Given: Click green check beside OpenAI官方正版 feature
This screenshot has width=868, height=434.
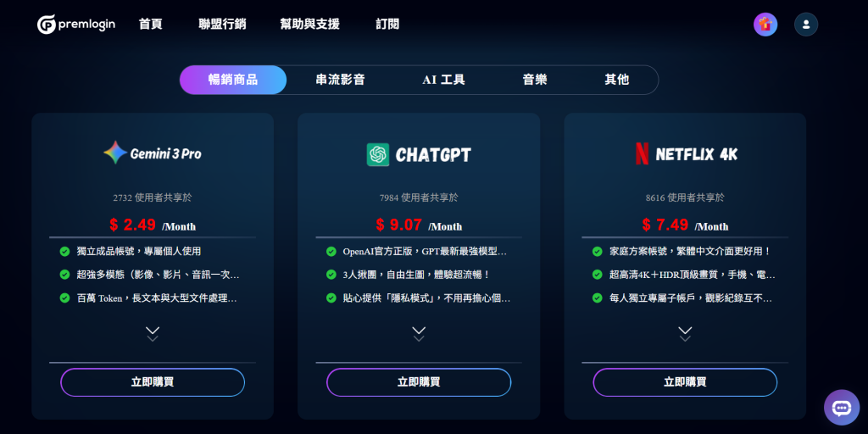Looking at the screenshot, I should pos(331,252).
